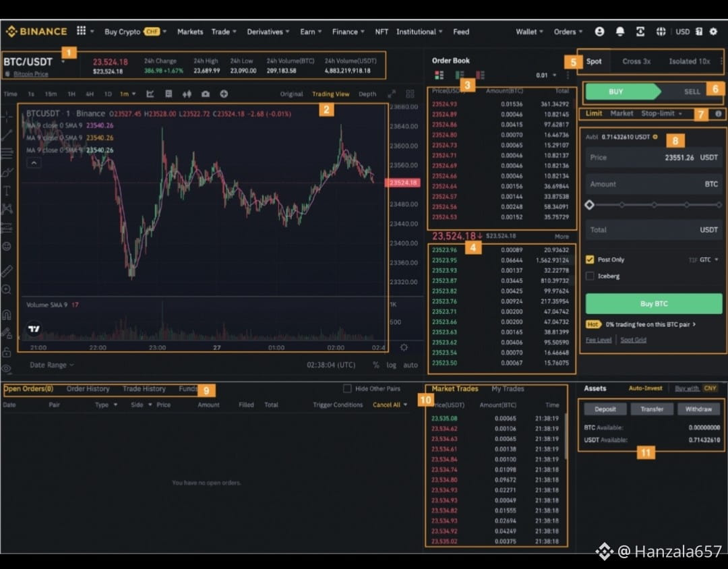Open chart settings gear below price axis
Screen dimensions: 728x569
tap(404, 347)
